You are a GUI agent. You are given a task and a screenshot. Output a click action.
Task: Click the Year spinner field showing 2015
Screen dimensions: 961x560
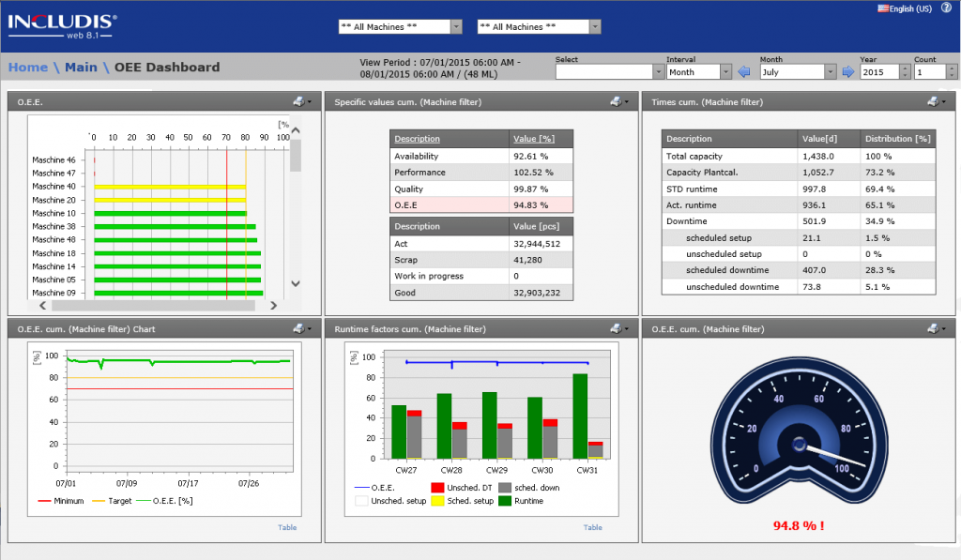pos(879,72)
